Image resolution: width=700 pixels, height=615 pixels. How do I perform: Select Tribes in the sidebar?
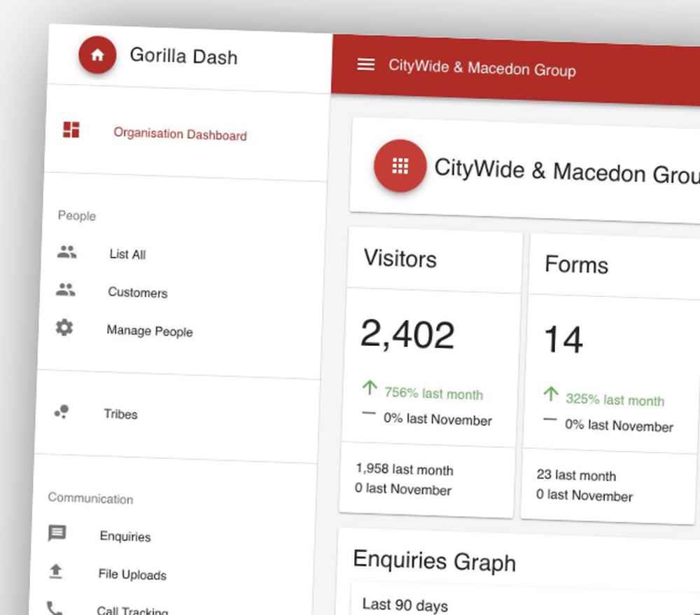[120, 414]
